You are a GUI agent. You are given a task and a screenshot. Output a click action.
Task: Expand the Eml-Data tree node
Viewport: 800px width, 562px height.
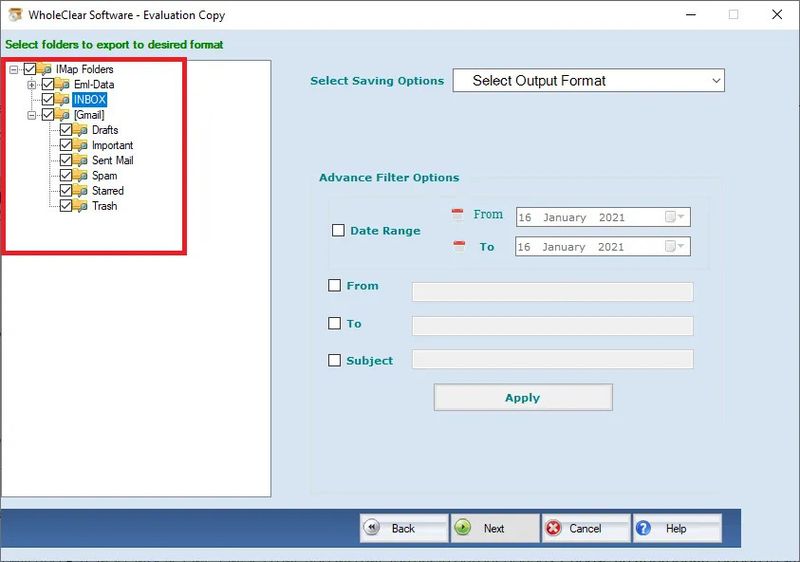[x=32, y=85]
